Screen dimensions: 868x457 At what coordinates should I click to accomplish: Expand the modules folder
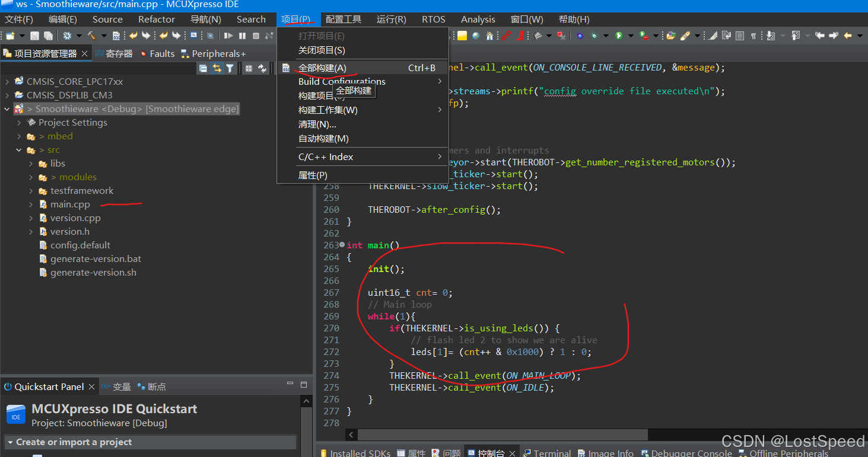[31, 177]
